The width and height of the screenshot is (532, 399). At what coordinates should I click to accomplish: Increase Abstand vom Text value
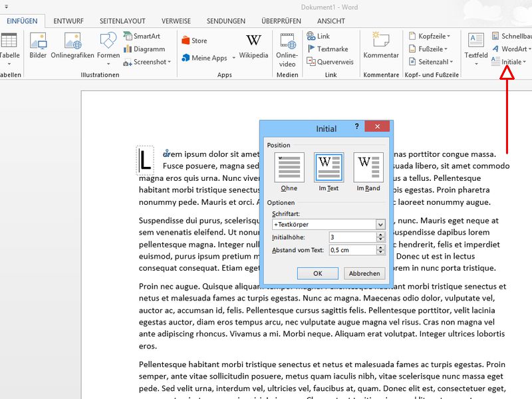click(380, 247)
